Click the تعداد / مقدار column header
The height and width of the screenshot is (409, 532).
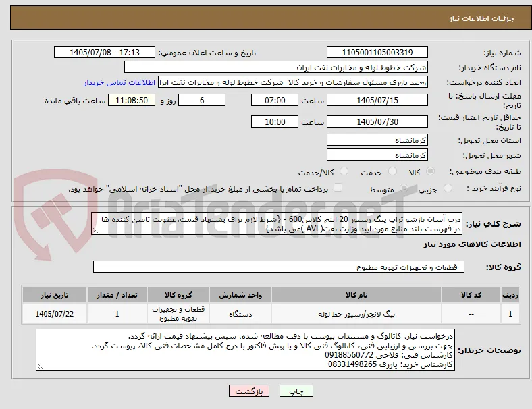point(117,295)
